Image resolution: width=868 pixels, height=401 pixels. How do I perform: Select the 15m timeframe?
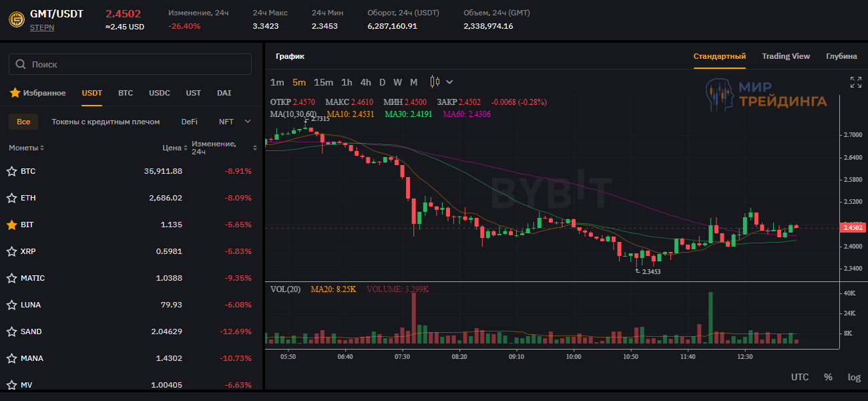(x=323, y=82)
